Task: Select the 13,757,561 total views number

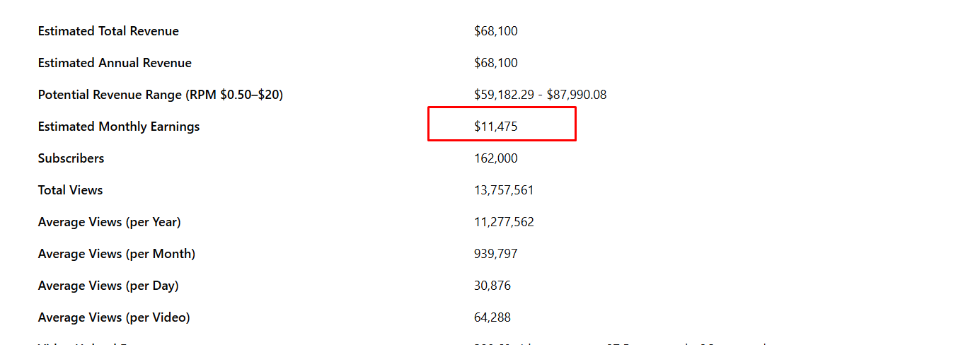Action: 504,190
